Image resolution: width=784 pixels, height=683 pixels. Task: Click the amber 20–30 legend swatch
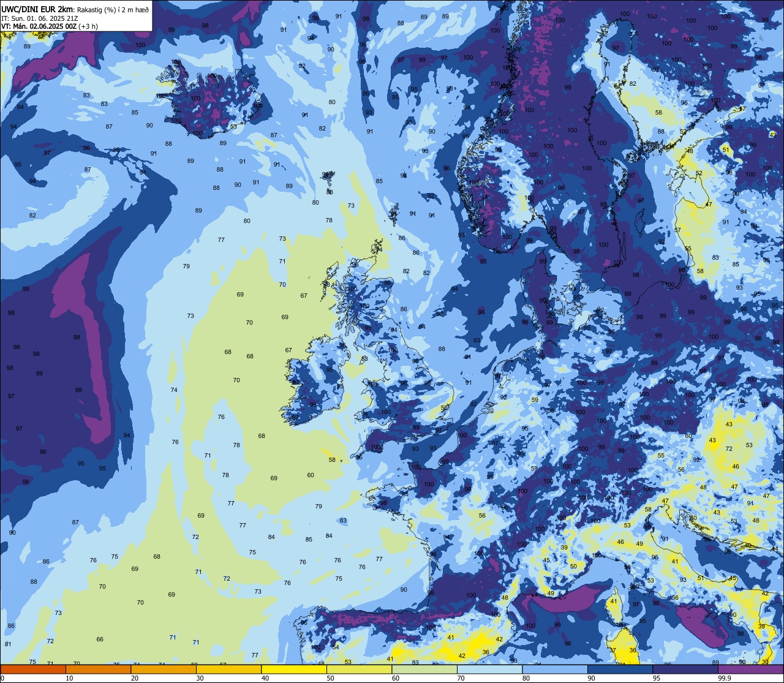click(164, 670)
